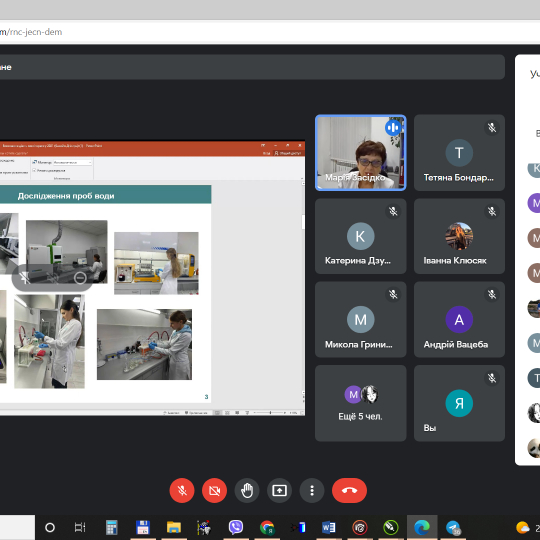Click Андрій Вацеба's avatar tile
Image resolution: width=540 pixels, height=540 pixels.
coord(459,320)
